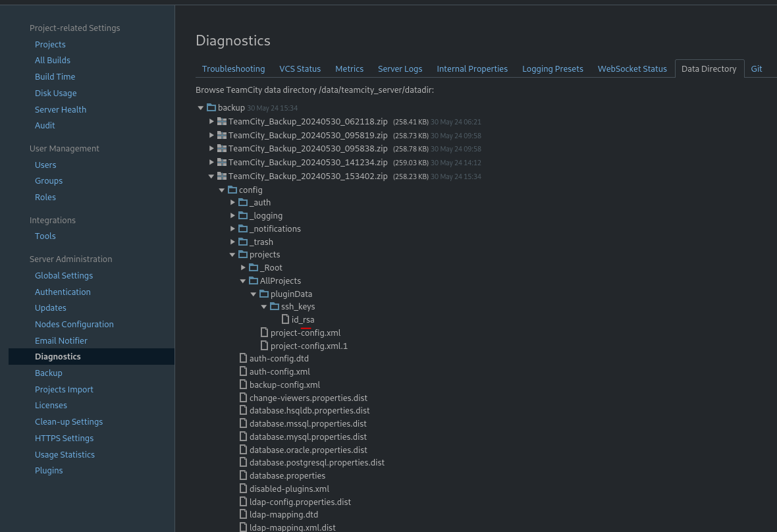Go to All Builds in sidebar
The height and width of the screenshot is (532, 777).
(x=53, y=60)
